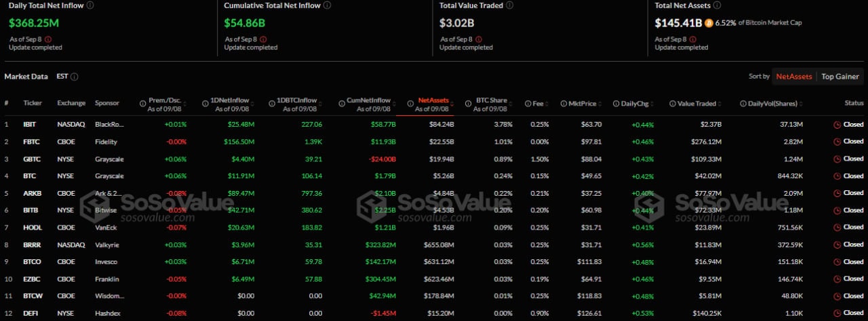This screenshot has width=868, height=321.
Task: Click the Status column header
Action: click(x=854, y=104)
